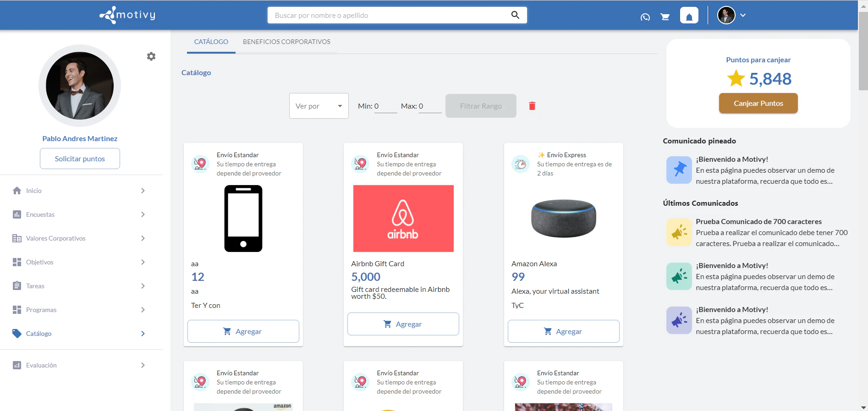This screenshot has width=868, height=411.
Task: Open the notifications bell
Action: [689, 16]
